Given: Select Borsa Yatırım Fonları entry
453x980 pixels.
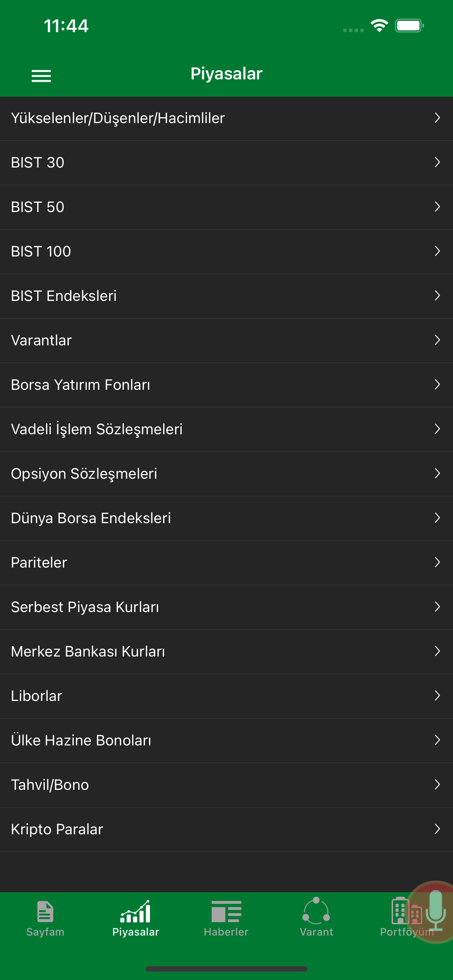Looking at the screenshot, I should click(226, 385).
